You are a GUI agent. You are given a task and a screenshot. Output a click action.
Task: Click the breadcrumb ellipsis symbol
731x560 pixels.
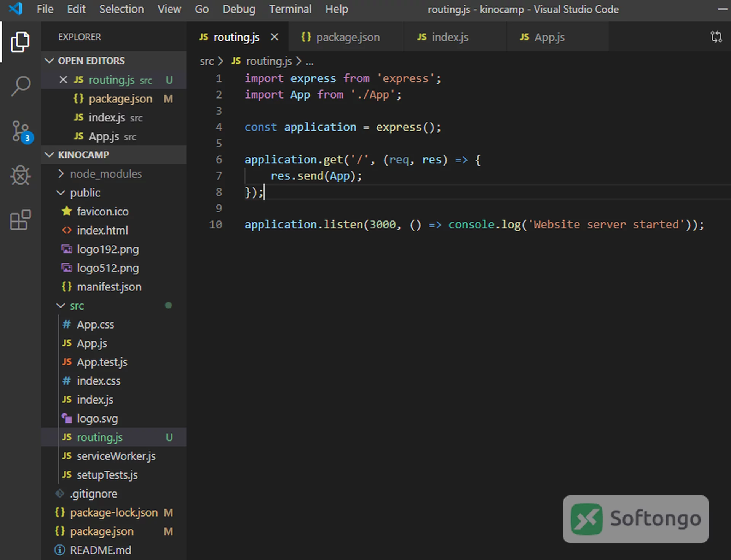(310, 61)
